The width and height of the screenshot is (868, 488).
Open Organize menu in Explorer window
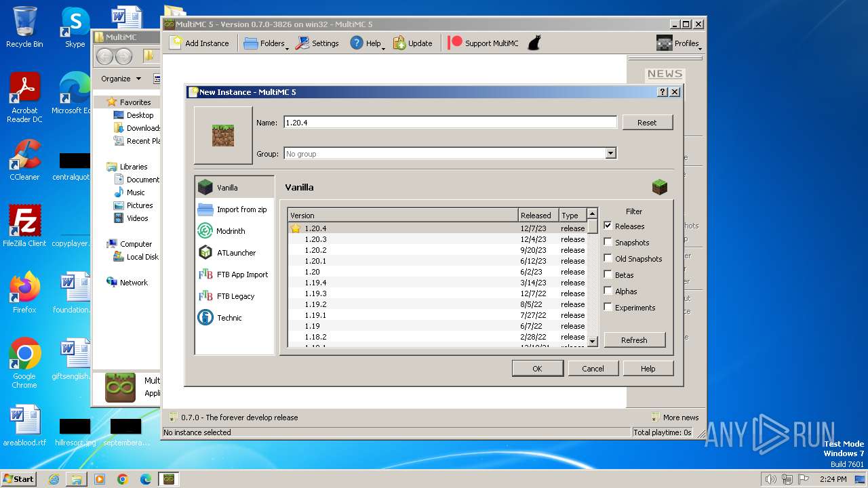coord(121,79)
